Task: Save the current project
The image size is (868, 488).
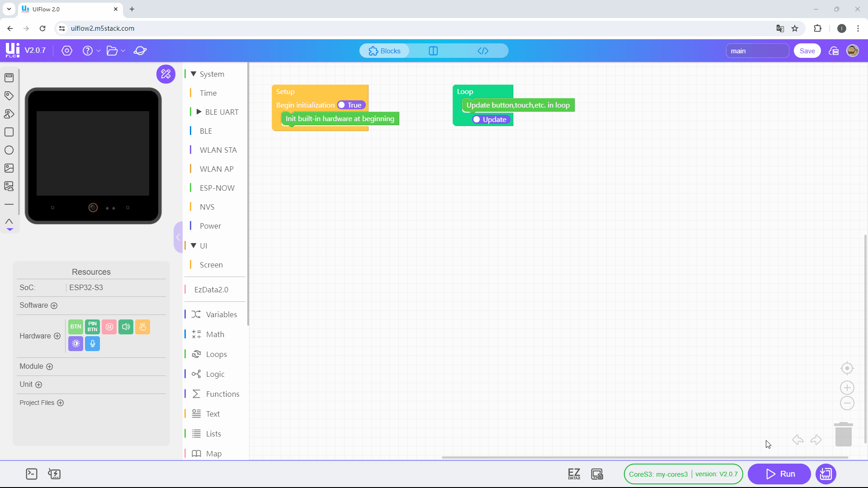Action: (x=807, y=51)
